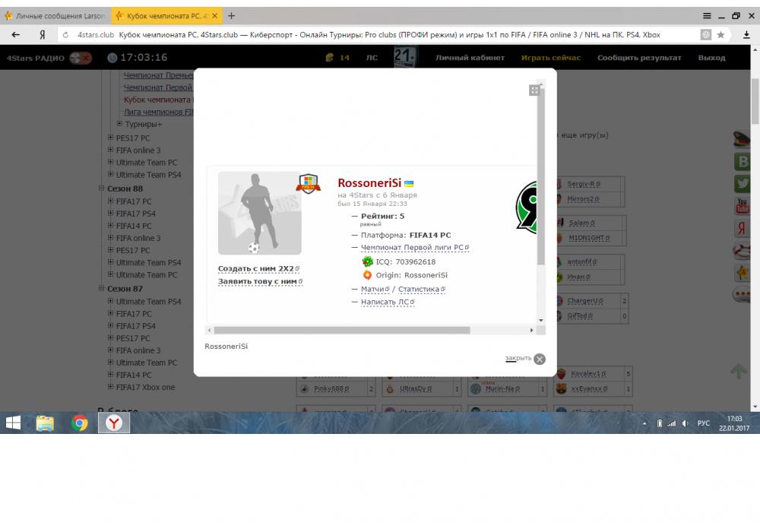Click the Написать ЛС link
Viewport: 760px width, 532px height.
coord(385,302)
